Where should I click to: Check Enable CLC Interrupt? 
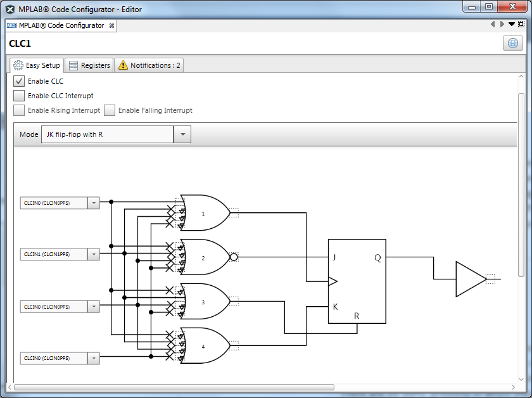click(x=19, y=96)
